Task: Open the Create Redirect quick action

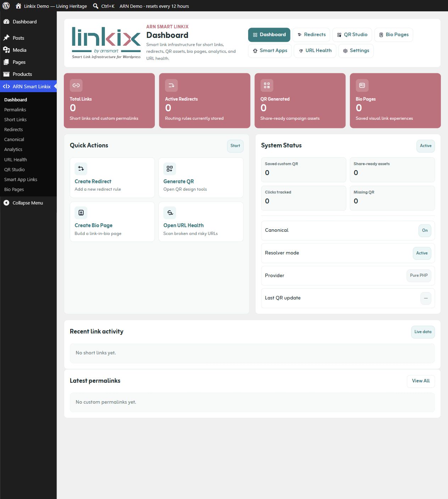Action: pos(112,178)
